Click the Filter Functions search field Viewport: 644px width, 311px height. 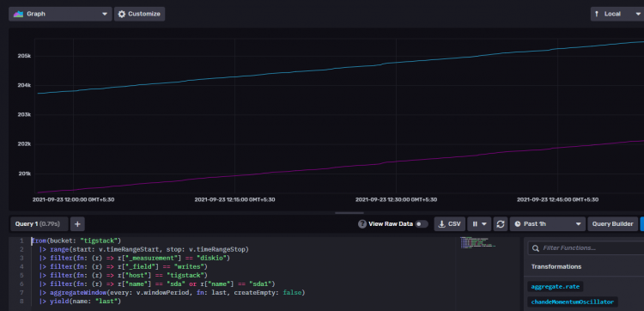586,248
